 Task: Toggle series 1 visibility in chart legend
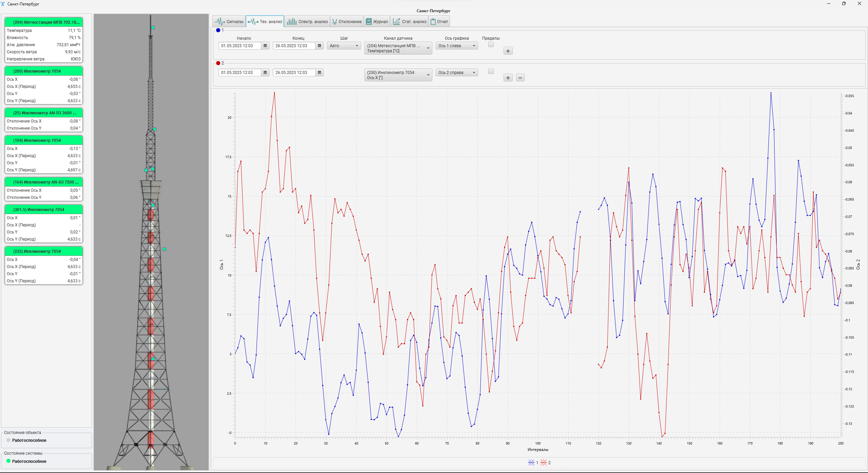point(531,462)
